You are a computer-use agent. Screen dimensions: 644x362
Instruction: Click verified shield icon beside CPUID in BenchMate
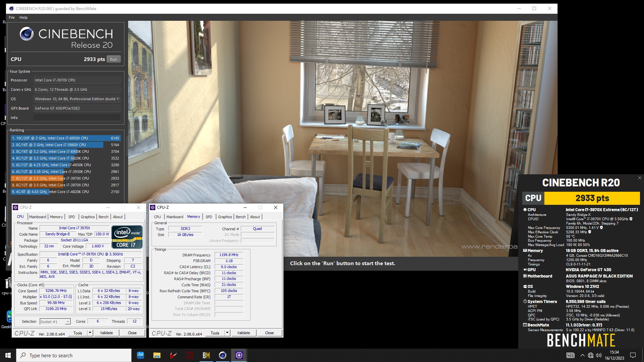point(631,219)
